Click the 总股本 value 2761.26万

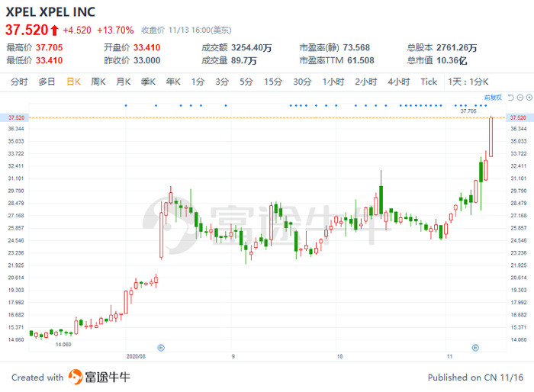tap(457, 48)
